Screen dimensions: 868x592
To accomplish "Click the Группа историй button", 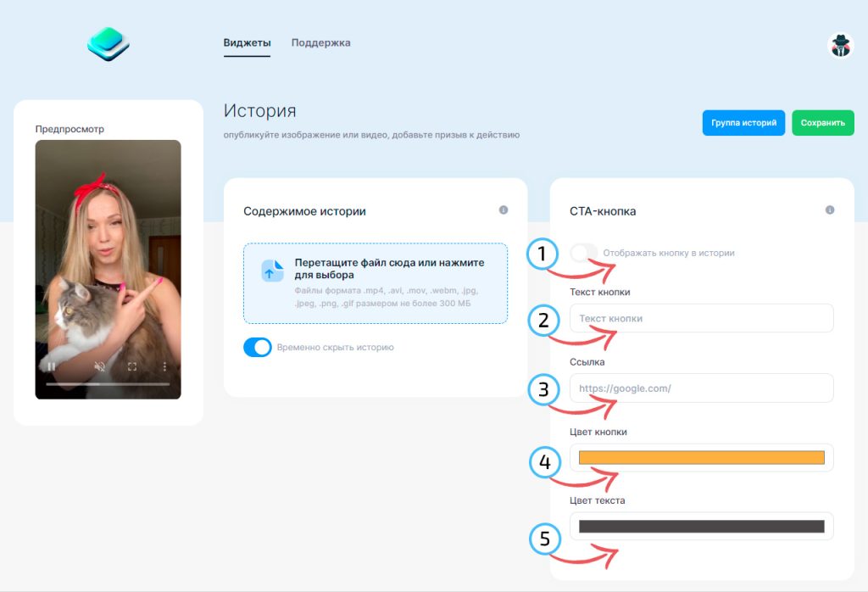I will coord(743,123).
